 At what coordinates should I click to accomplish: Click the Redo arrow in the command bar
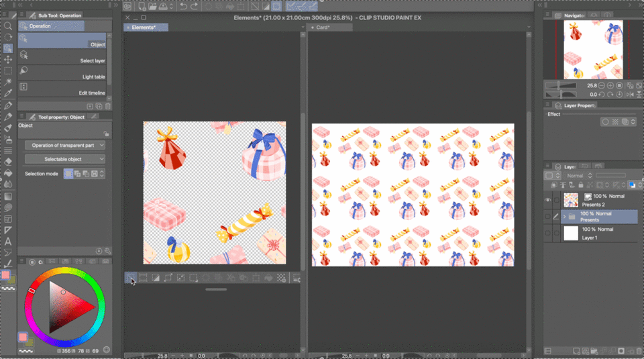pyautogui.click(x=195, y=7)
